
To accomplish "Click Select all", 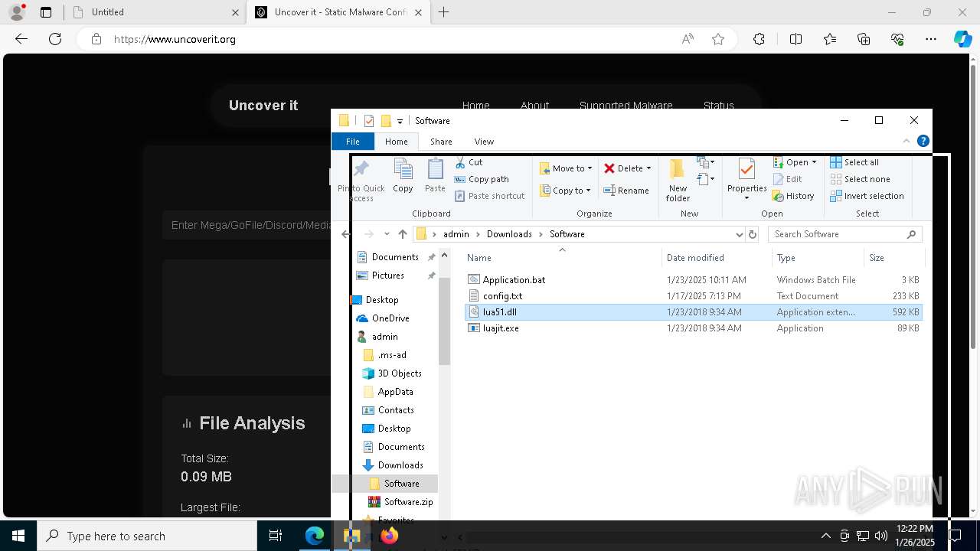I will click(854, 162).
